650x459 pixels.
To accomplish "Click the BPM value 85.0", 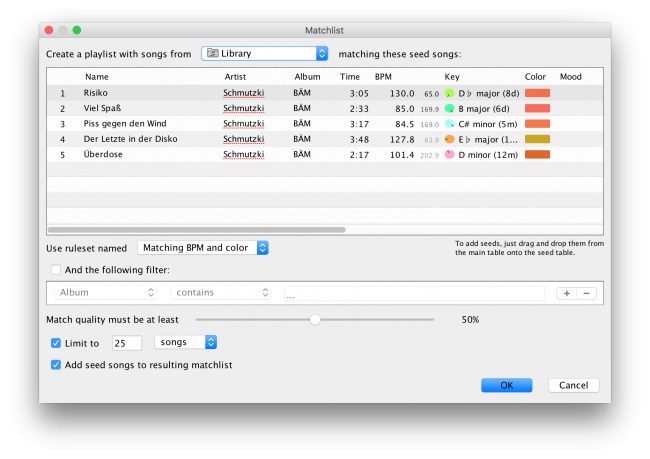I will pos(405,109).
